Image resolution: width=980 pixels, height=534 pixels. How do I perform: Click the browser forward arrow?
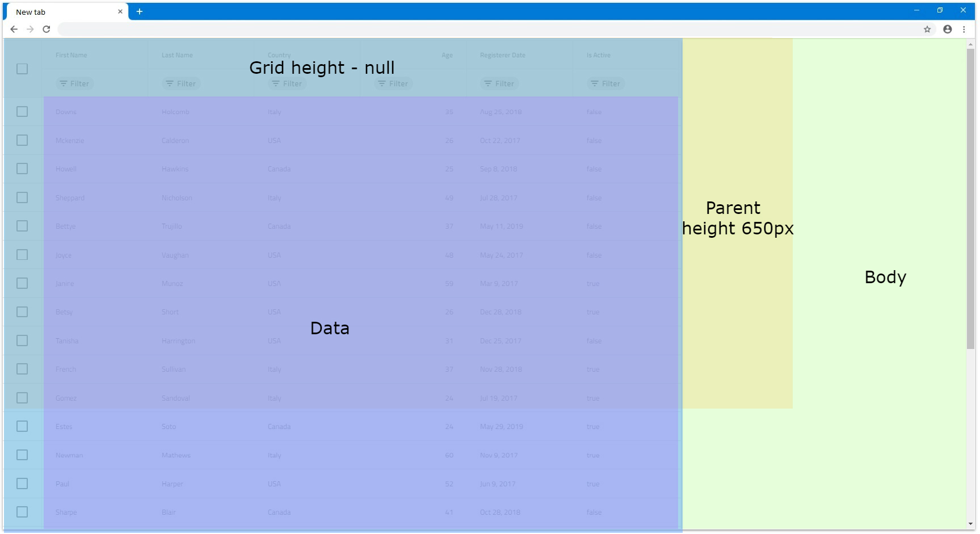tap(30, 30)
